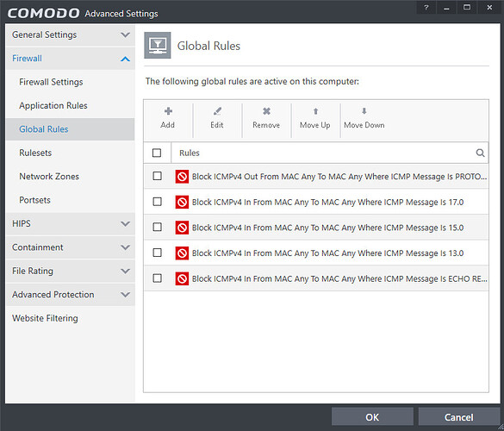Click the Remove cross icon
The width and height of the screenshot is (504, 431).
(266, 111)
